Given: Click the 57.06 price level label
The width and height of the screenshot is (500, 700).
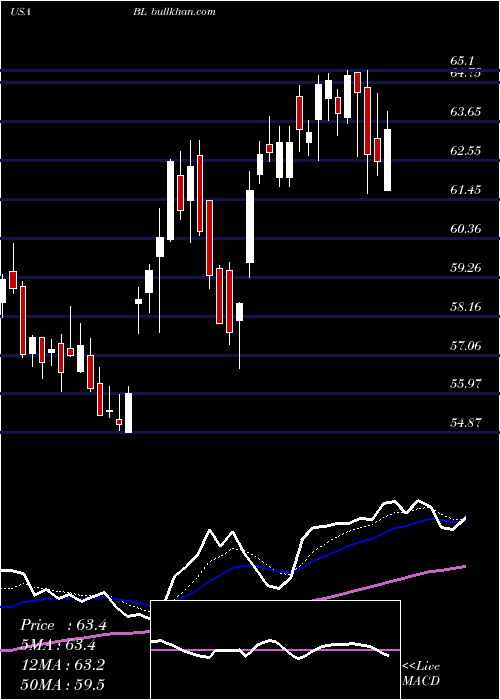Looking at the screenshot, I should pyautogui.click(x=466, y=345).
